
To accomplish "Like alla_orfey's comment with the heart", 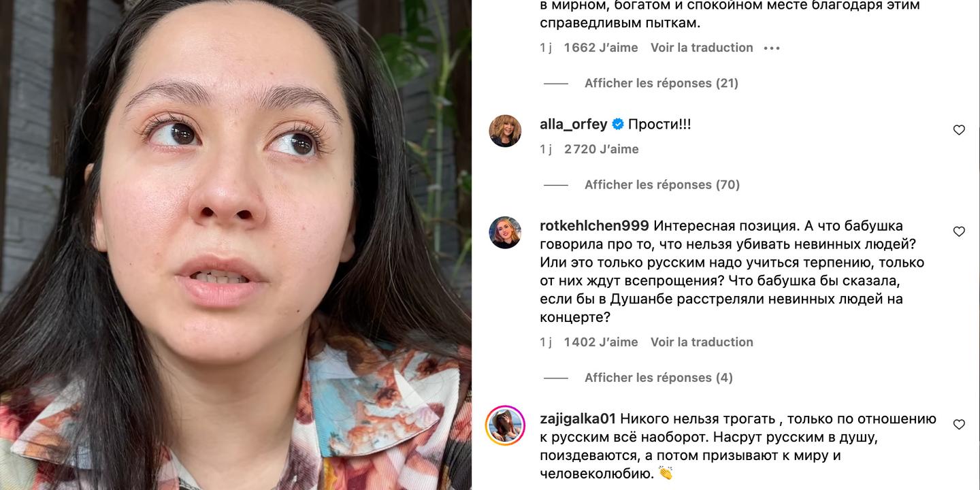I will click(959, 130).
